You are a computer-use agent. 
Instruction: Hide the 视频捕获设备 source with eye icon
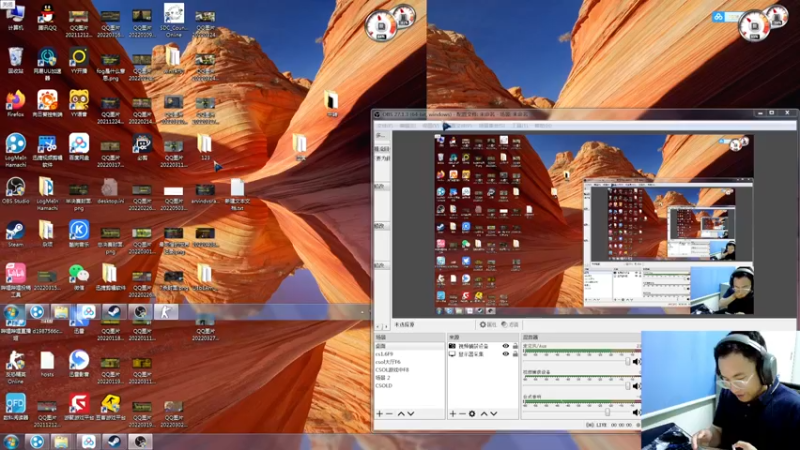tap(506, 346)
